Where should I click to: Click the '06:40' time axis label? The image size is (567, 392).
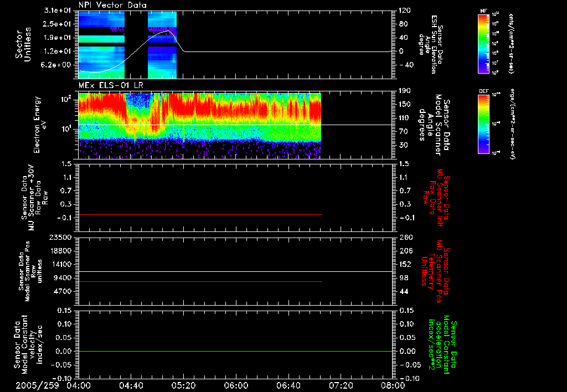pos(288,385)
